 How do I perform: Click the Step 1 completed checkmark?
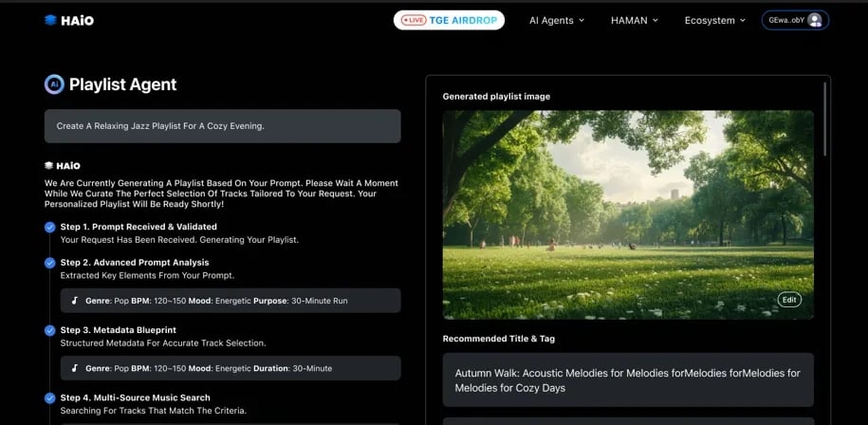point(49,227)
